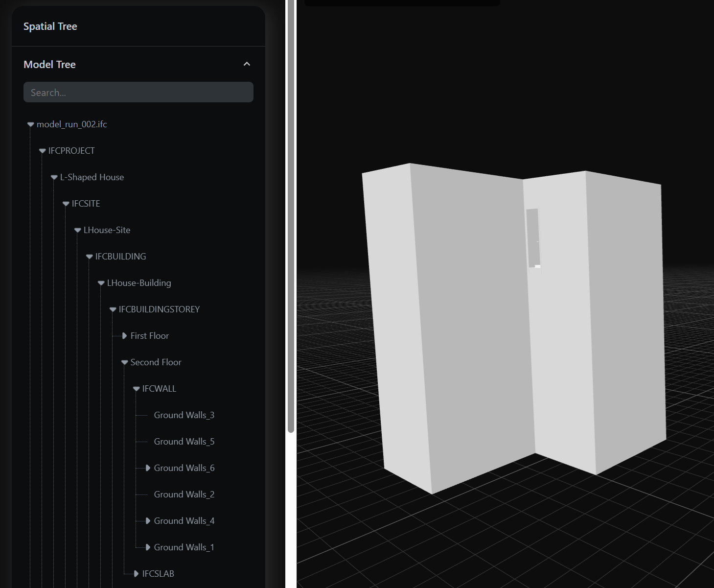Click the Search input field
The image size is (714, 588).
[x=138, y=93]
